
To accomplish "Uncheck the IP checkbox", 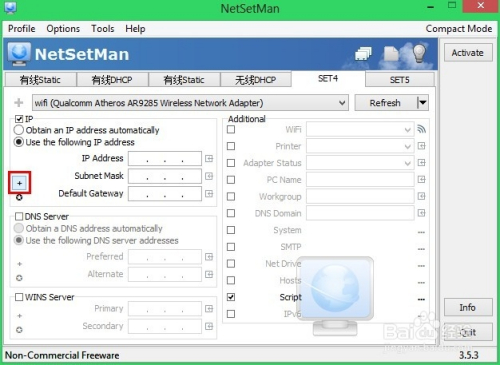I will coord(19,119).
